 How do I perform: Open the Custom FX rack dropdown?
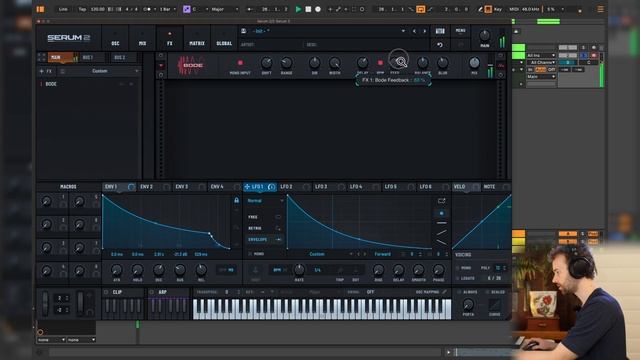(x=100, y=71)
